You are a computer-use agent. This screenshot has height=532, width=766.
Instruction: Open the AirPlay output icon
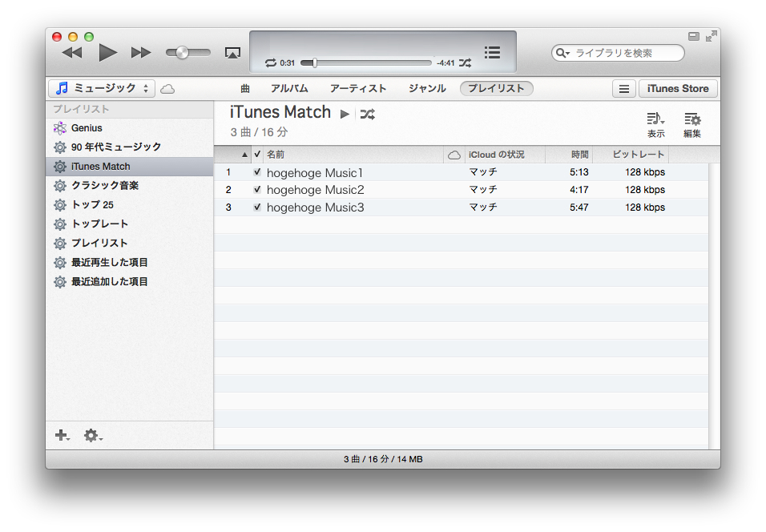[232, 53]
